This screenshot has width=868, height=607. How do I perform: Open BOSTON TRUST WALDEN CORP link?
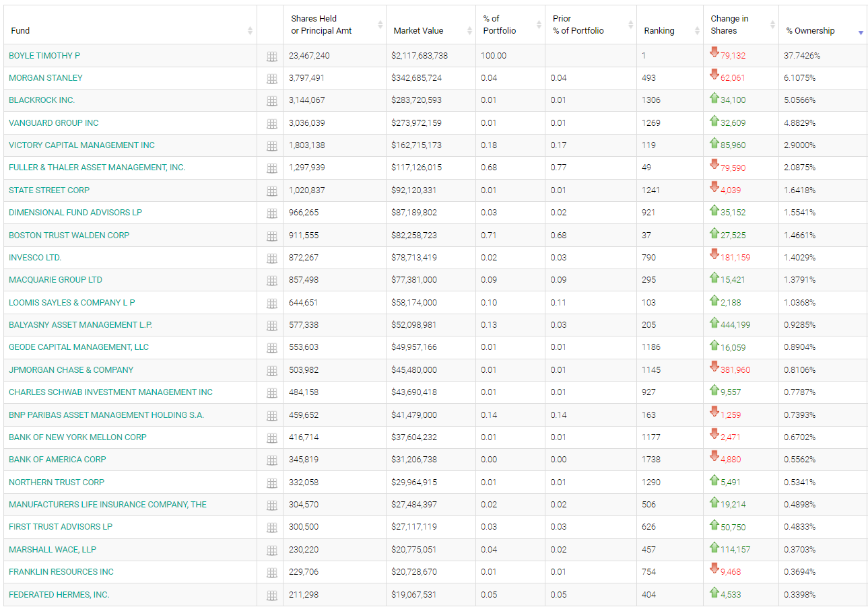click(x=69, y=235)
